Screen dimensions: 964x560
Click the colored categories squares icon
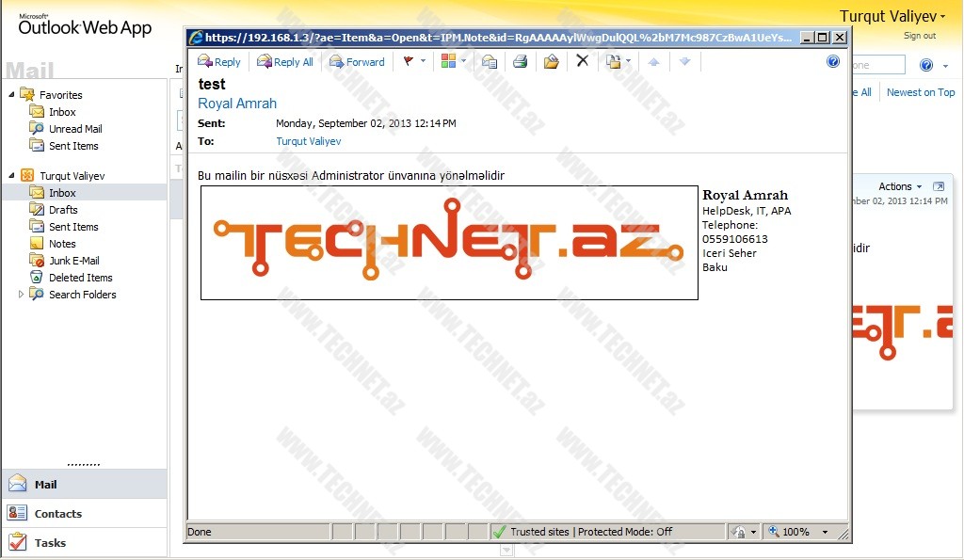point(448,62)
